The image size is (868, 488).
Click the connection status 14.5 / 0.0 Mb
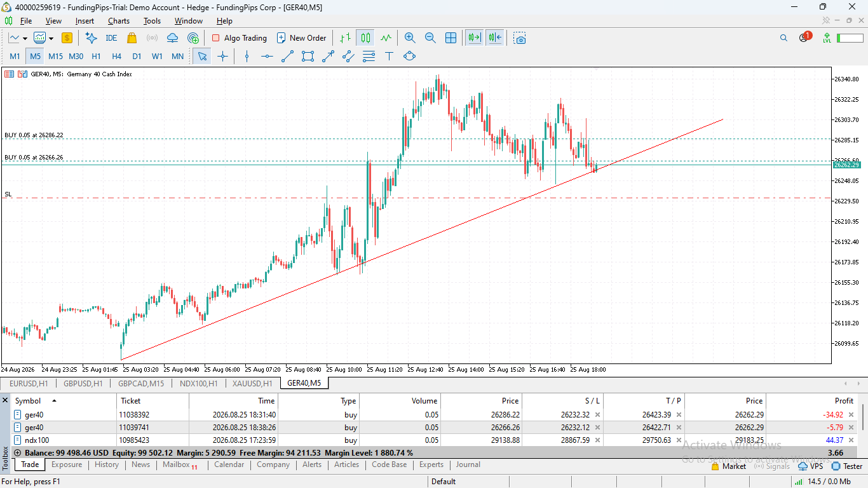(824, 482)
